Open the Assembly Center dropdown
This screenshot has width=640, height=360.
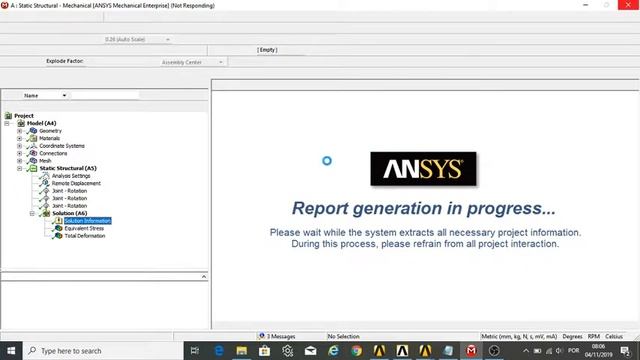point(220,62)
